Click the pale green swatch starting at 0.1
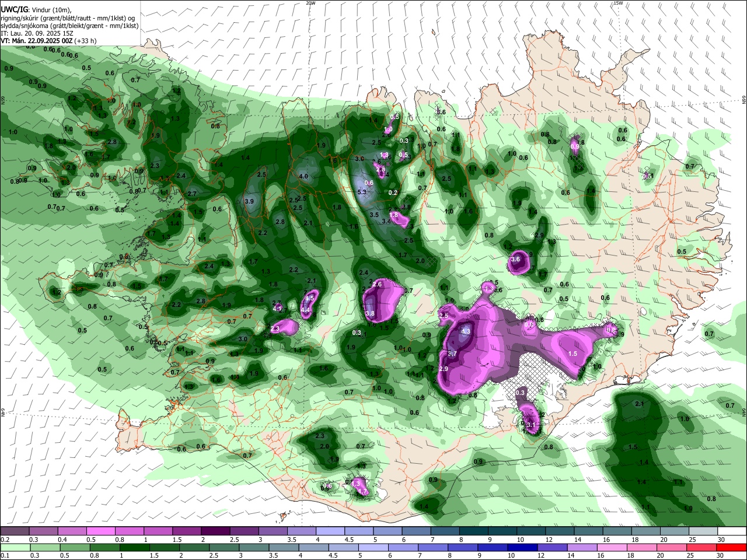This screenshot has height=560, width=747. pos(15,547)
